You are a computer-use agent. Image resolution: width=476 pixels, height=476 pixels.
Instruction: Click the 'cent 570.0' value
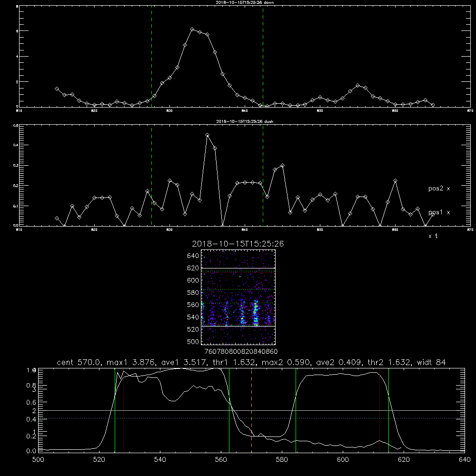tap(79, 362)
